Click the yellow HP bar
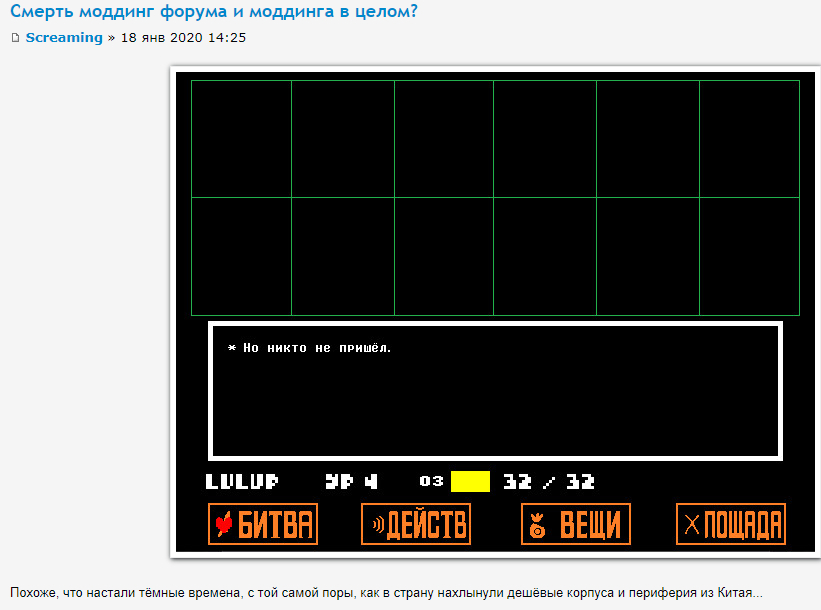Viewport: 821px width, 610px height. (x=470, y=481)
